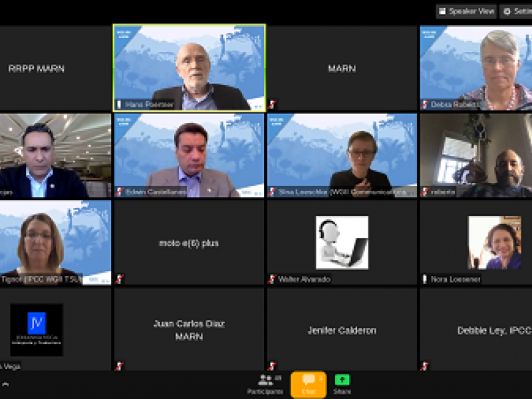Click muted mic icon on Debra Roberts tile
The width and height of the screenshot is (532, 399).
click(425, 104)
